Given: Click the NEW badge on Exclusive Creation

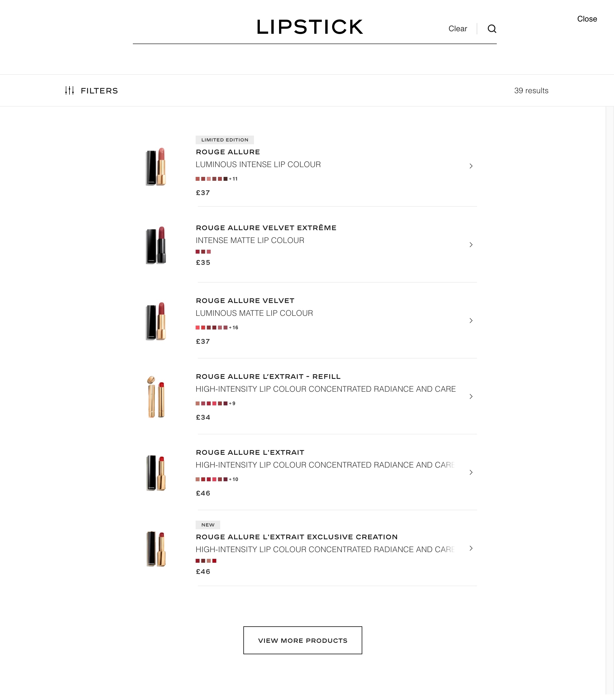Looking at the screenshot, I should pos(208,525).
